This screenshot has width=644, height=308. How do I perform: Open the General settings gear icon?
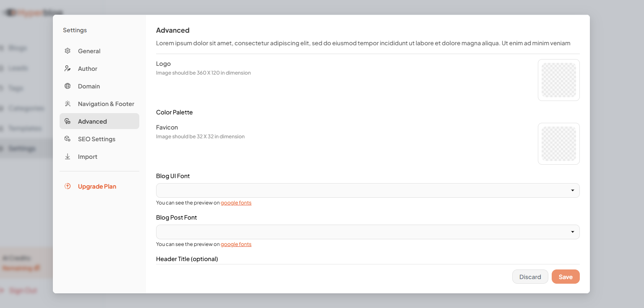(x=68, y=51)
